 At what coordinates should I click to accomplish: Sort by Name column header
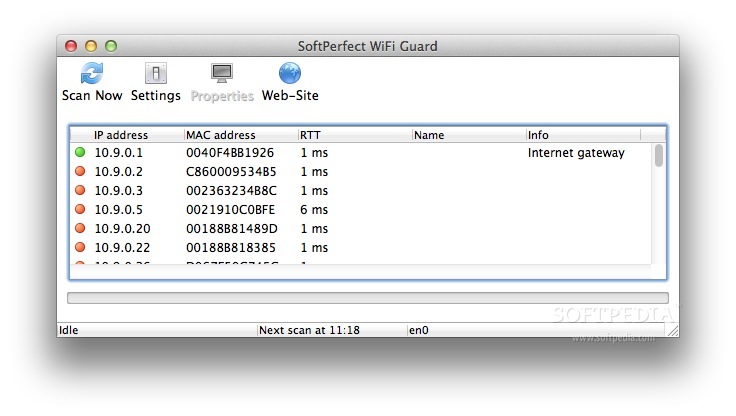click(x=429, y=135)
